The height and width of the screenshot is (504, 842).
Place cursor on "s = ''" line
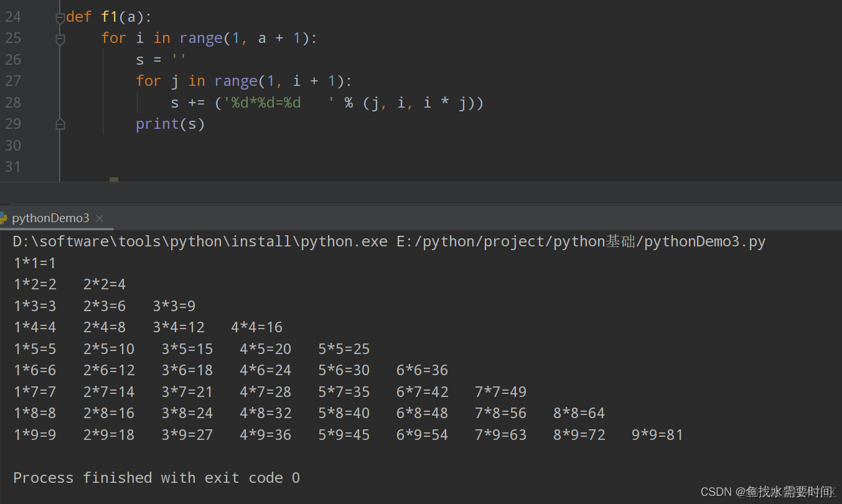pos(161,60)
